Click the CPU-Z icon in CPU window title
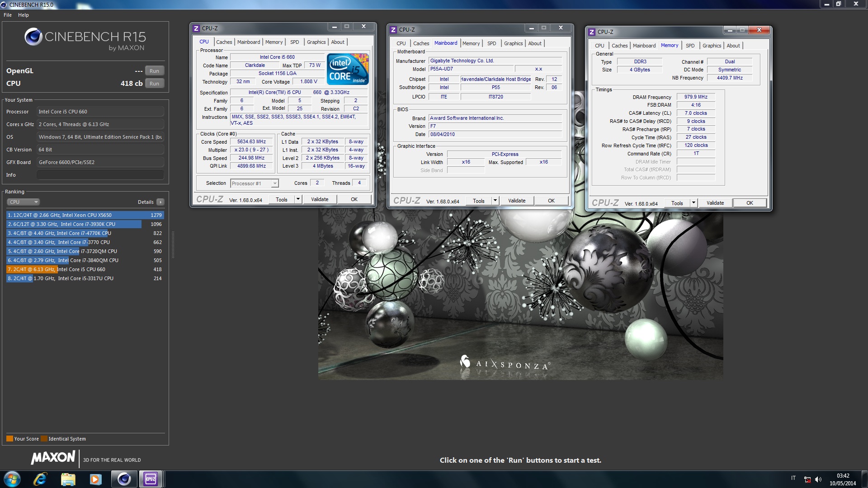 [x=196, y=28]
